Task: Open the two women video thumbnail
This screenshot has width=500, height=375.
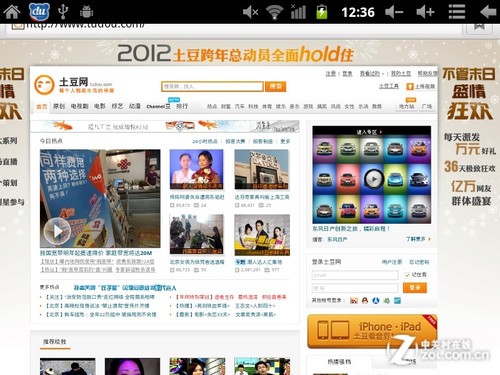Action: tap(196, 169)
